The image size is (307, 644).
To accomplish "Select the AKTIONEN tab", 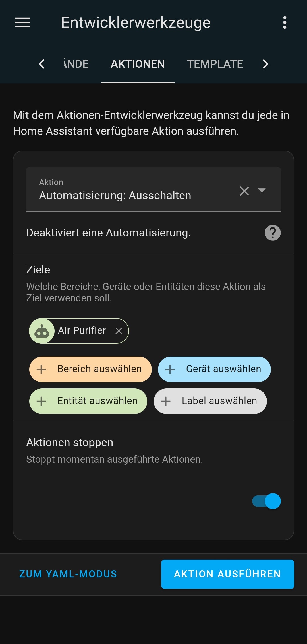I will (138, 64).
